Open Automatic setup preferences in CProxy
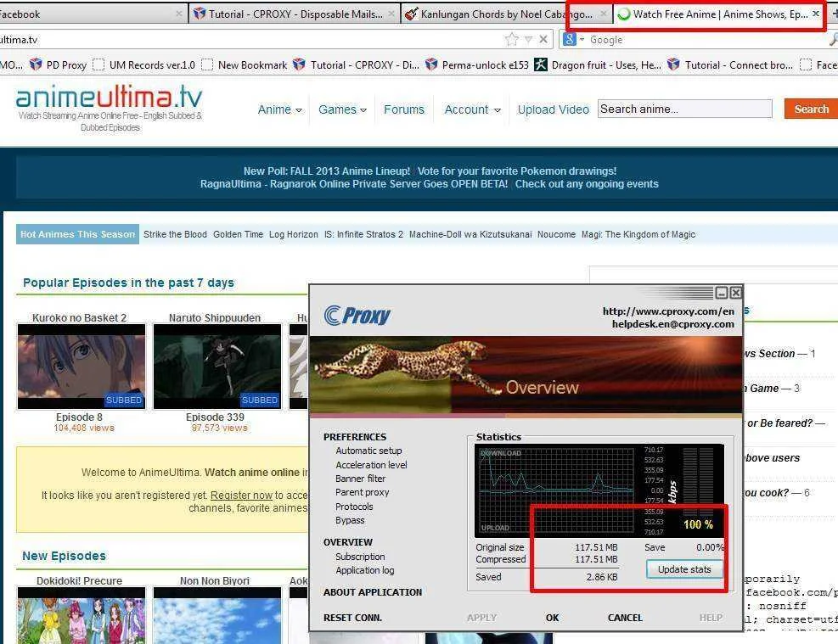The height and width of the screenshot is (644, 838). pyautogui.click(x=368, y=451)
